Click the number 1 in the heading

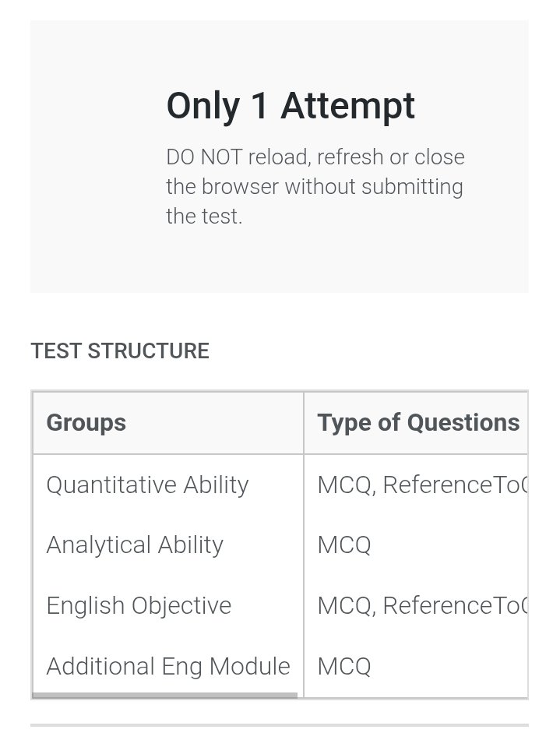260,106
